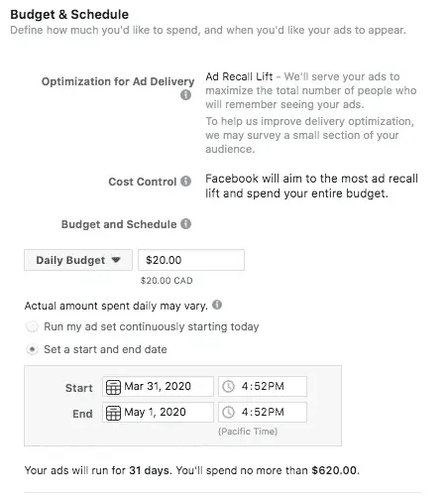
Task: Click the Cost Control info icon
Action: [x=185, y=181]
